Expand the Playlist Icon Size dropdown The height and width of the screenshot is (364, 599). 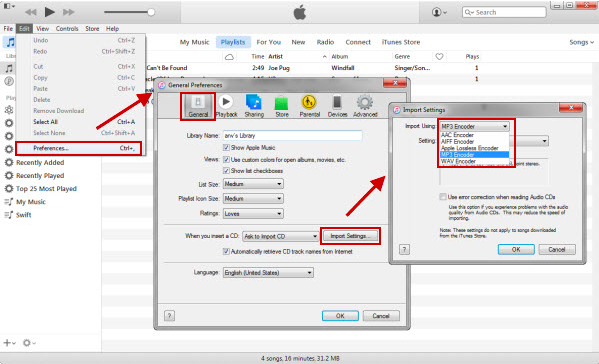(x=253, y=199)
